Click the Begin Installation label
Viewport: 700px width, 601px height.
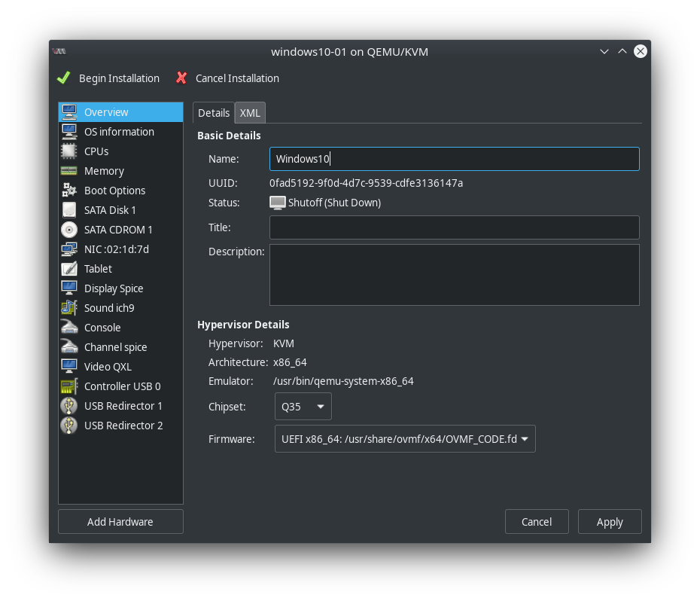coord(119,78)
